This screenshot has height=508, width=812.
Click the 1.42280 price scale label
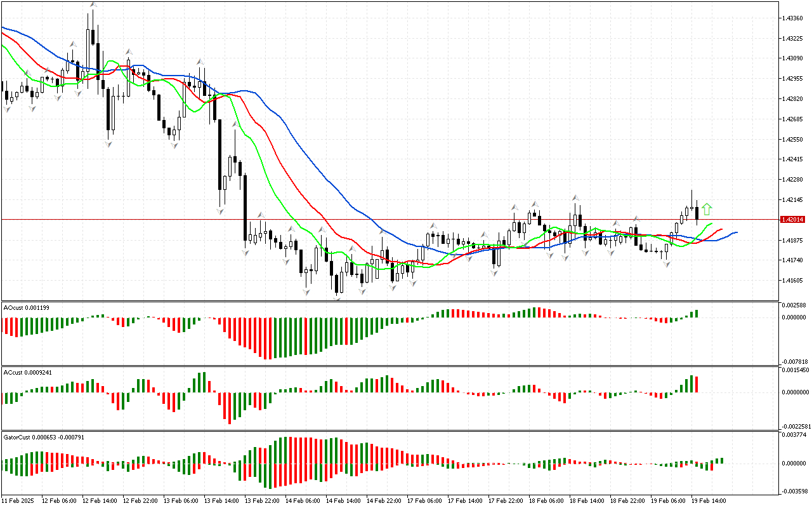(794, 180)
